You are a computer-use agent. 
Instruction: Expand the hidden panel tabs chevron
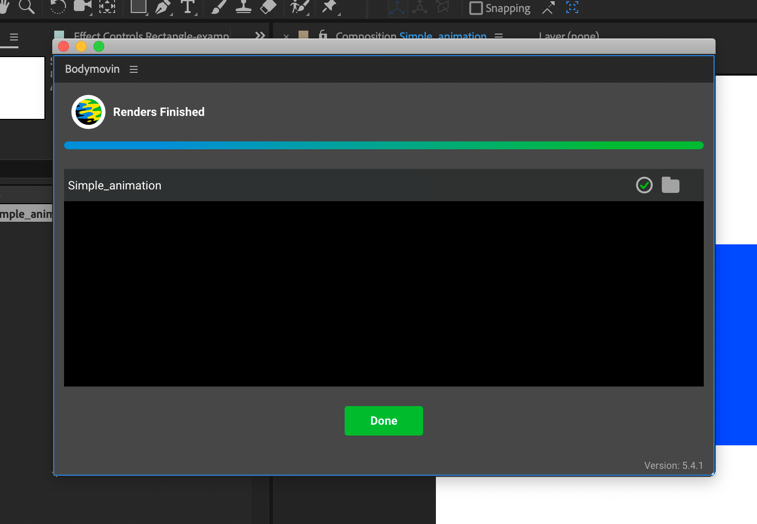pos(260,36)
